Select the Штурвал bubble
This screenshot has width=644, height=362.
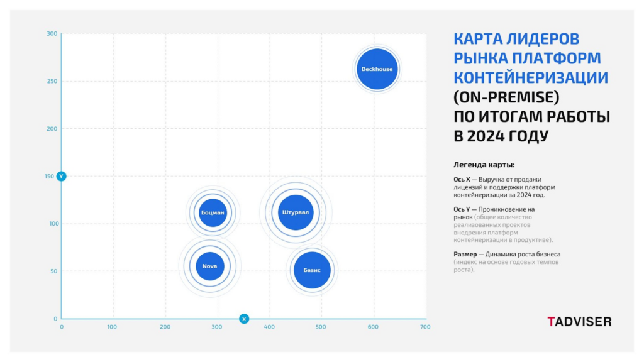(296, 212)
